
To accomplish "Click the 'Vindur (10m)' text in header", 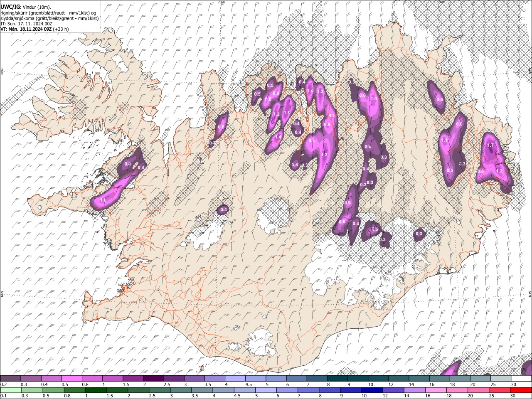I will 36,7.
